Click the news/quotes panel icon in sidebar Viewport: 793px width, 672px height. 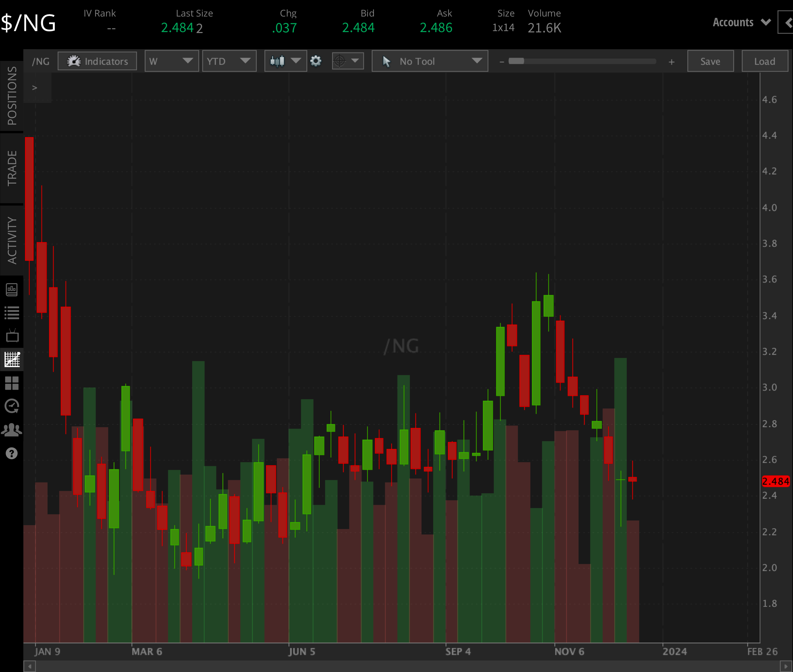point(12,290)
